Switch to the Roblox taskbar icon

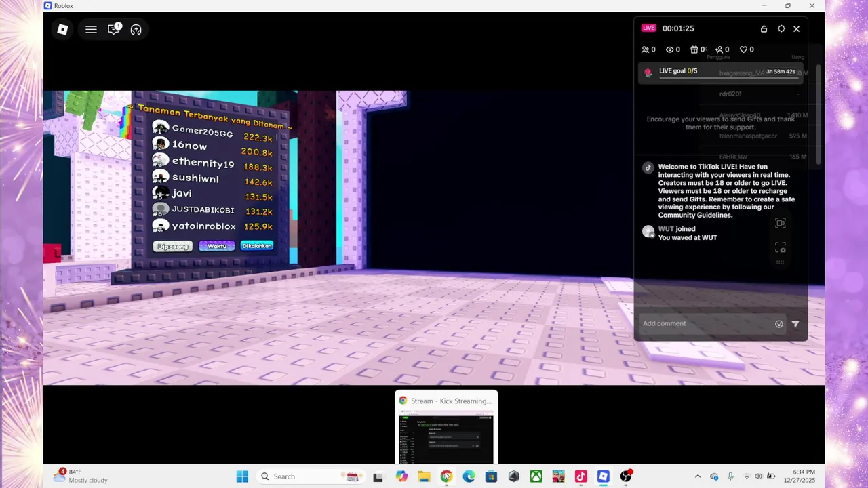click(603, 476)
